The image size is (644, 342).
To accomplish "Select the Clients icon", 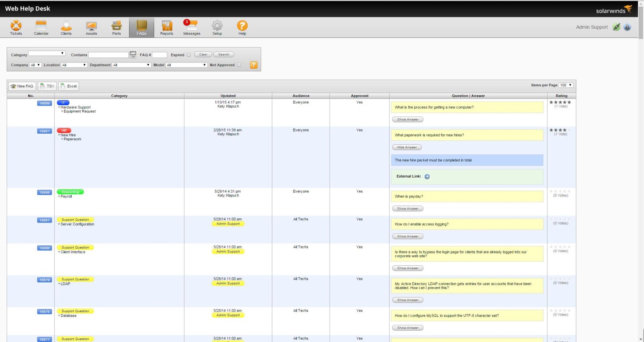I will click(66, 27).
